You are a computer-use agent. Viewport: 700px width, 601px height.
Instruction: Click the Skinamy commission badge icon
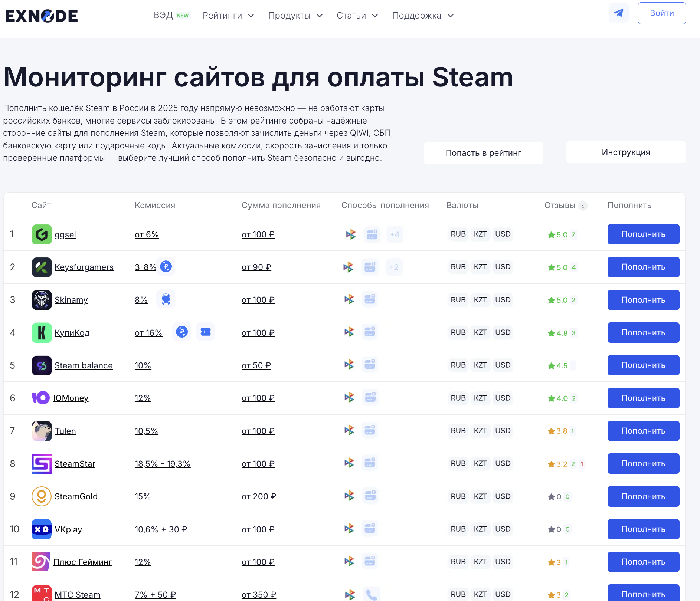pyautogui.click(x=166, y=299)
